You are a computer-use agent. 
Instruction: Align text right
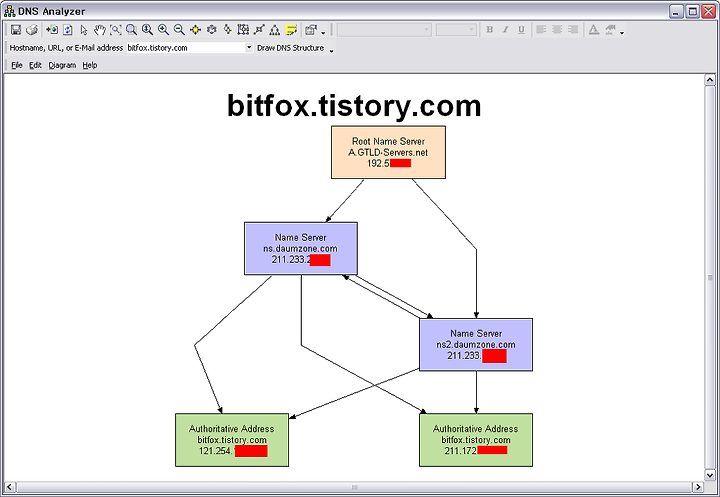573,30
